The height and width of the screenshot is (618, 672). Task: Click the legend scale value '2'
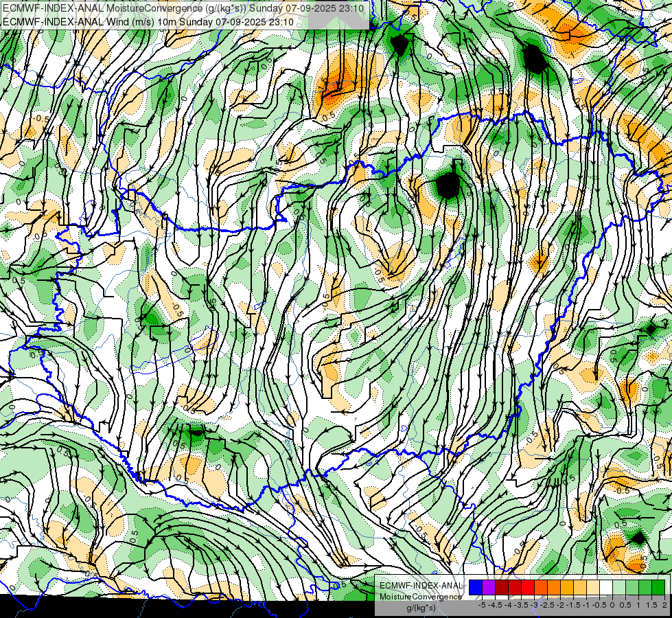click(664, 605)
